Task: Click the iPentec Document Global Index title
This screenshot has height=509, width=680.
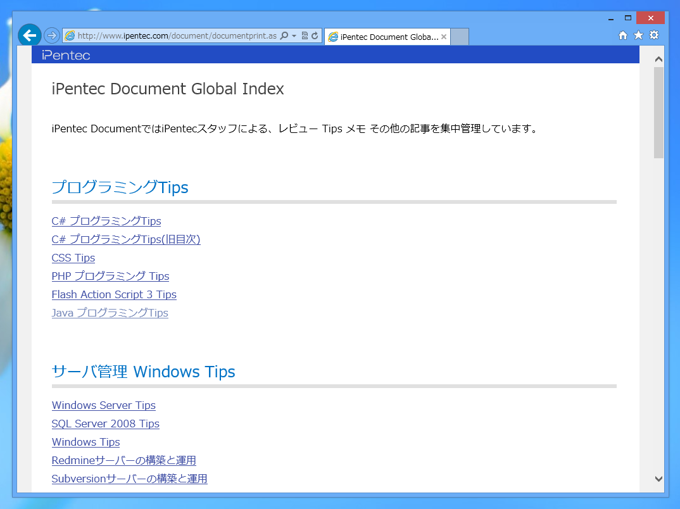Action: point(167,89)
